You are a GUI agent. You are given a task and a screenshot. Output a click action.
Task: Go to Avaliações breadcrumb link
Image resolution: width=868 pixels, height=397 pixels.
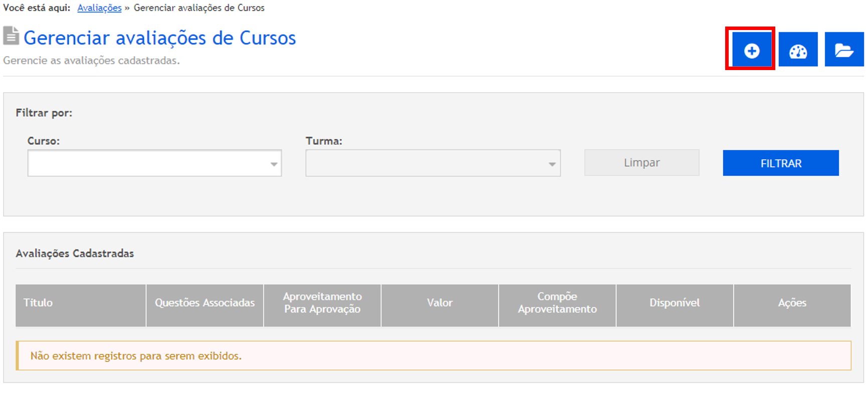(99, 8)
